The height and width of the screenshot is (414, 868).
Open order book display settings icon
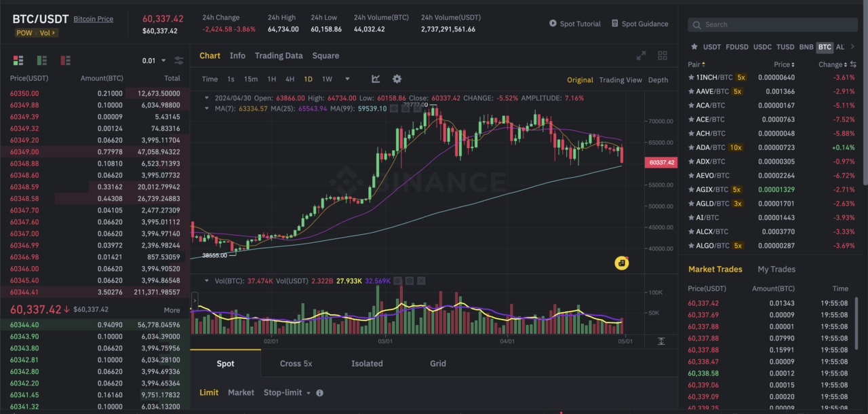point(178,60)
